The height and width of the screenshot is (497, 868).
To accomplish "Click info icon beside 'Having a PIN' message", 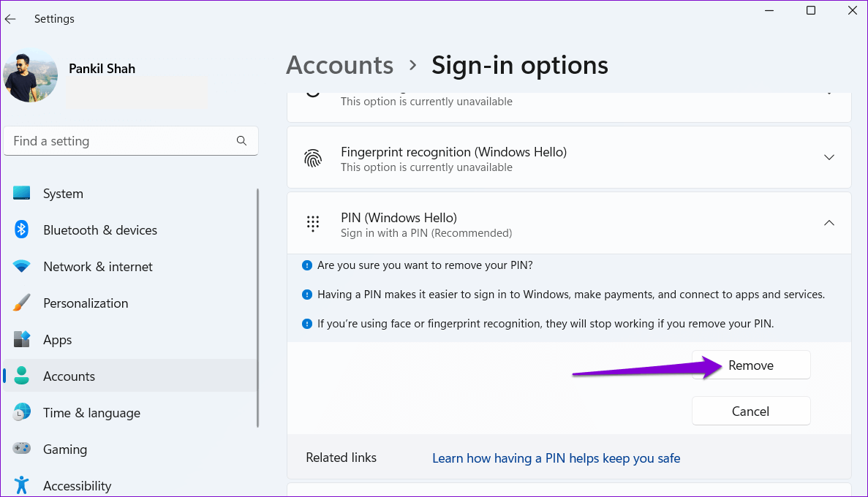I will click(306, 295).
